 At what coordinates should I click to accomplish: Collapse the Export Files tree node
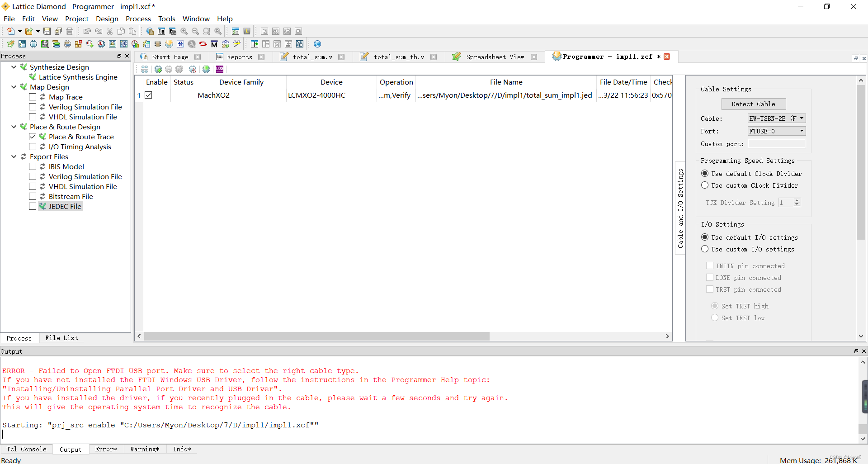click(14, 156)
